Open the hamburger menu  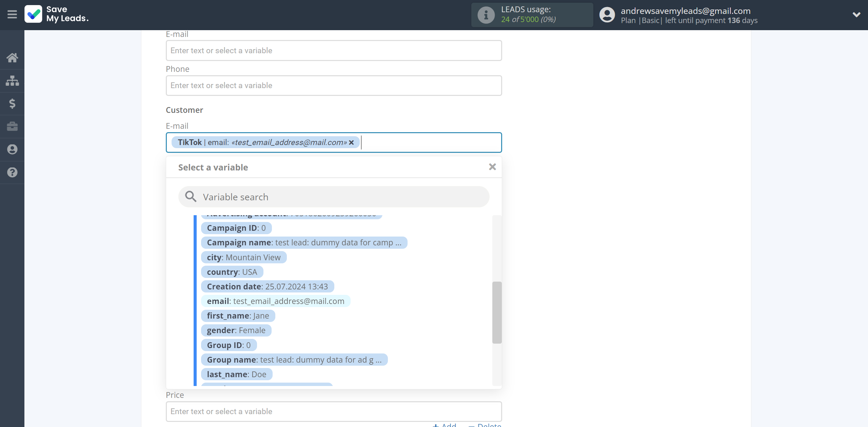12,15
